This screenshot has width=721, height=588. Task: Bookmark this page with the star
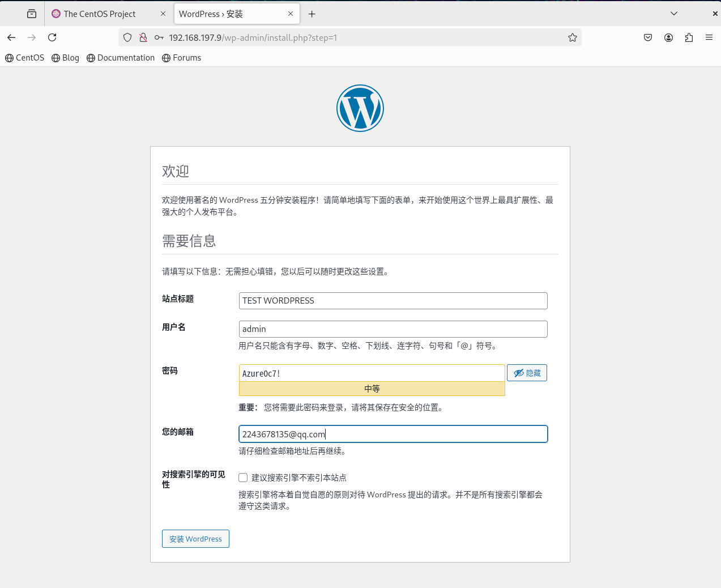[573, 37]
